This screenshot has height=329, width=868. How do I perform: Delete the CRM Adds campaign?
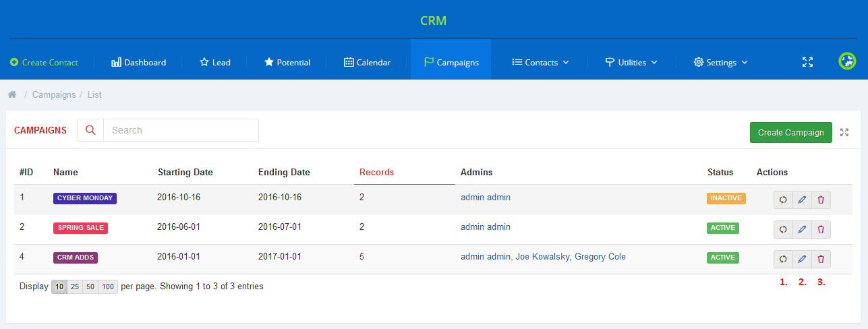[x=821, y=259]
